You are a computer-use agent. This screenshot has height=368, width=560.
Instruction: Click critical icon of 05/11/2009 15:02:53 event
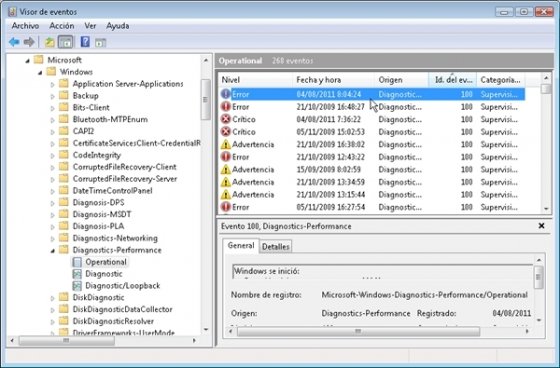pyautogui.click(x=225, y=131)
